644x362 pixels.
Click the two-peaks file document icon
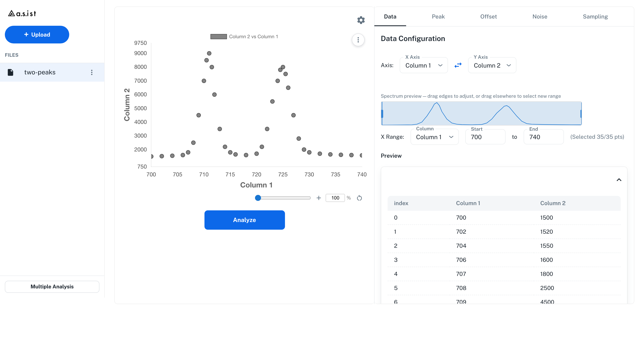click(x=10, y=72)
